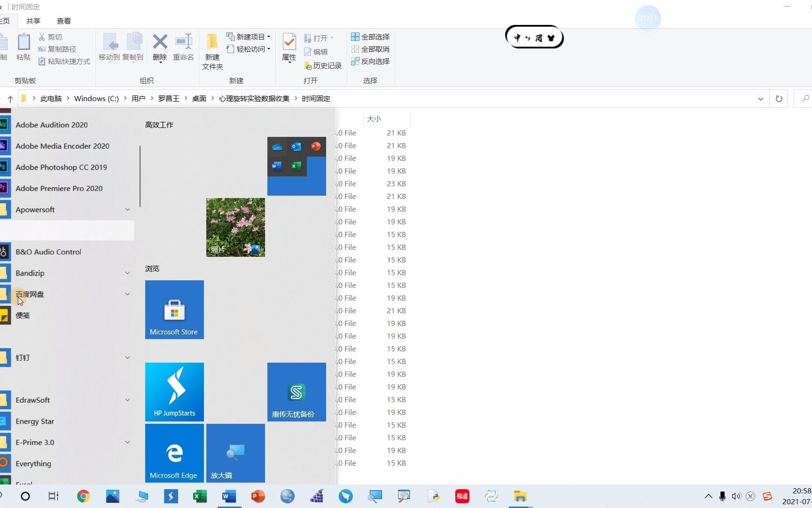
Task: Click the Edit (编辑) command
Action: click(316, 52)
